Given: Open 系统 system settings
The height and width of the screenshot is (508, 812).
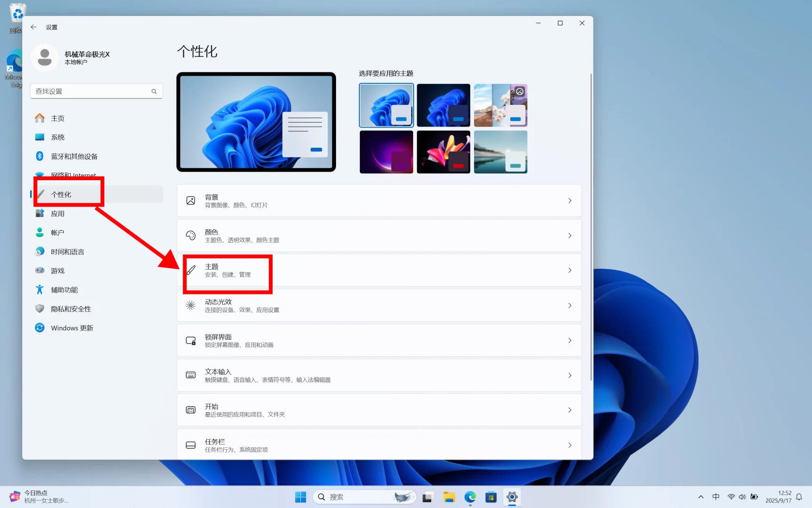Looking at the screenshot, I should (x=97, y=137).
